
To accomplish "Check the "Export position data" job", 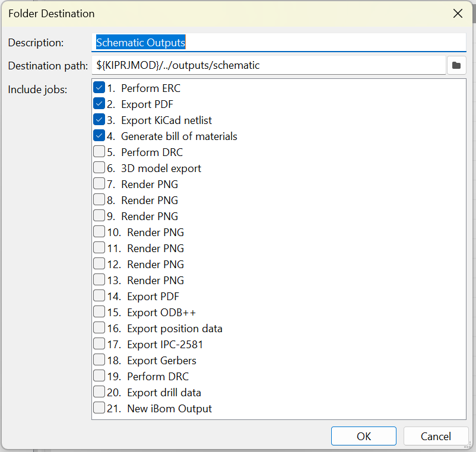I will [x=99, y=328].
